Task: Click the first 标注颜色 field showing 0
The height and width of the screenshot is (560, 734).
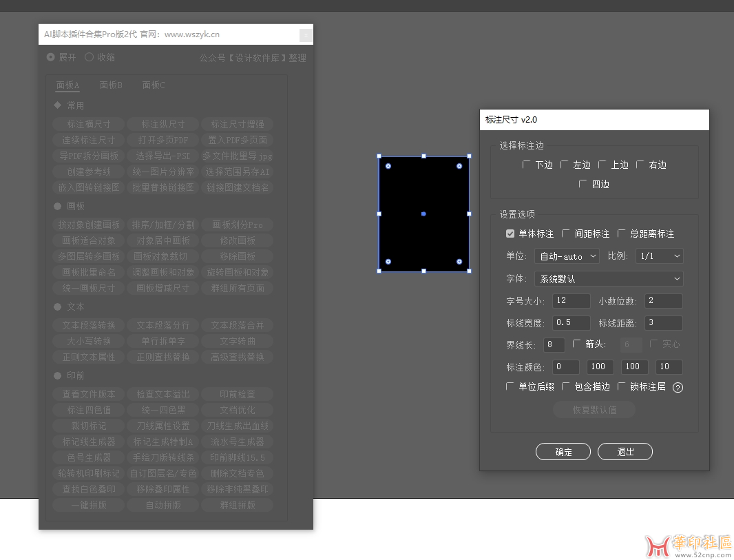Action: 566,367
